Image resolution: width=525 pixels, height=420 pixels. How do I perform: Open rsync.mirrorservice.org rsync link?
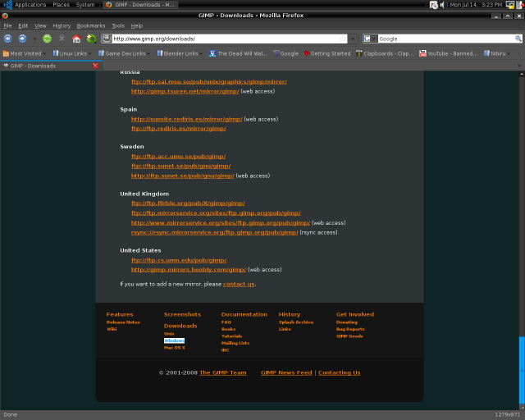(x=215, y=232)
